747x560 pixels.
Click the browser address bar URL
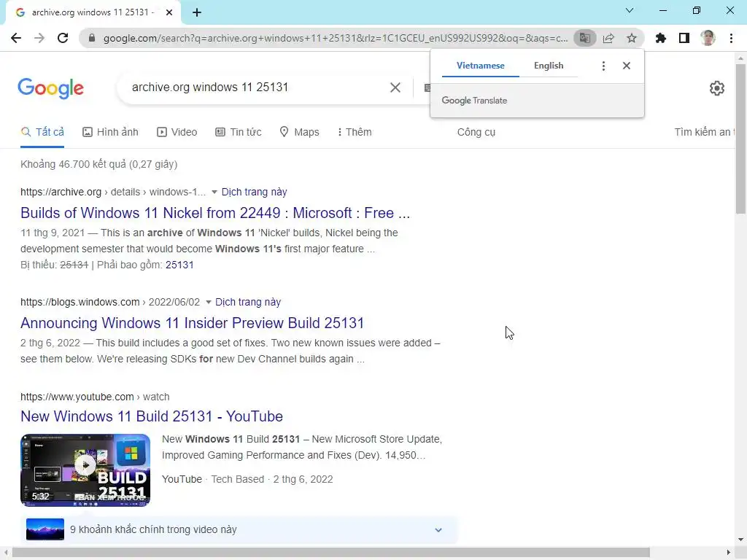336,38
